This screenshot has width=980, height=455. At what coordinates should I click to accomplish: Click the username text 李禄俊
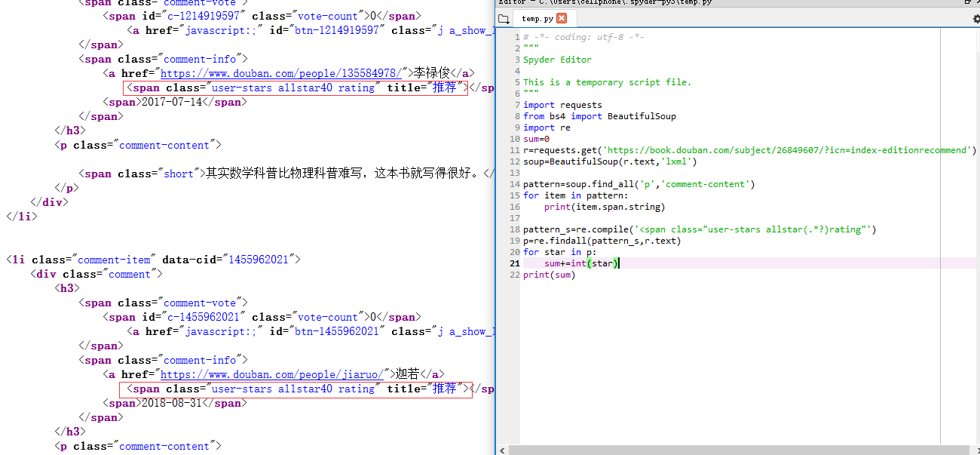(433, 73)
